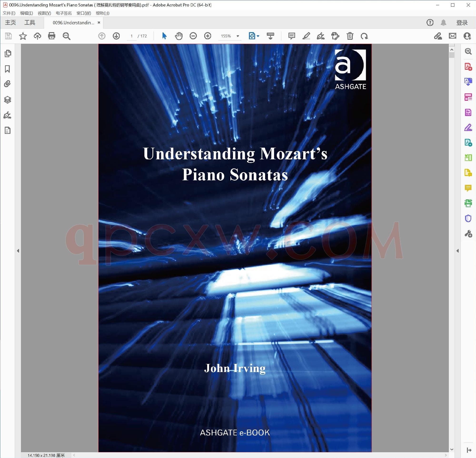Collapse the left navigation pane
The height and width of the screenshot is (458, 476).
pyautogui.click(x=18, y=251)
